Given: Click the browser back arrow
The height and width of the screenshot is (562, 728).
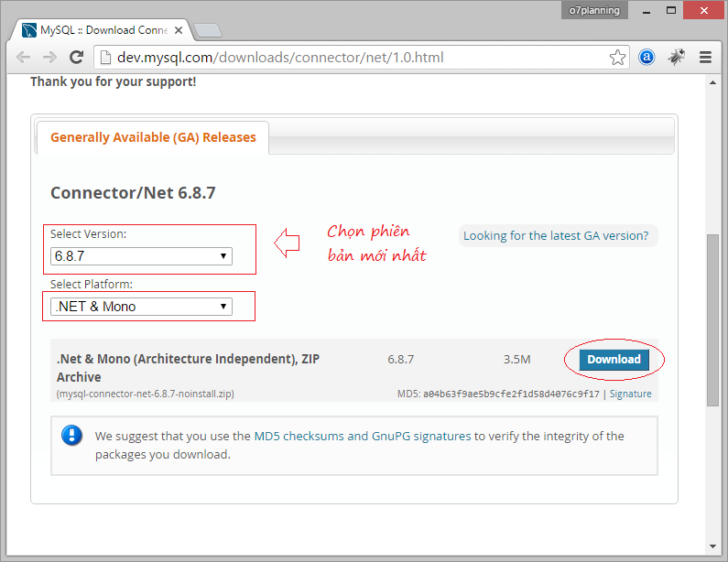Looking at the screenshot, I should 24,57.
